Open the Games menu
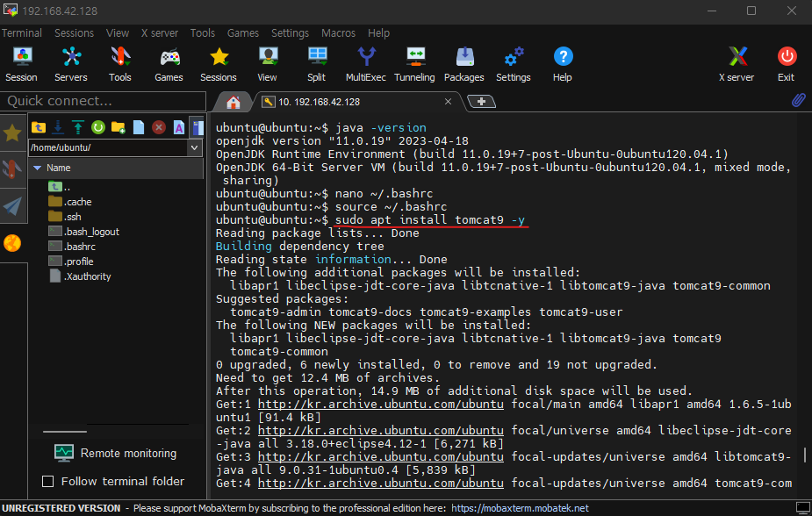Screen dimensions: 812x516 coord(243,33)
